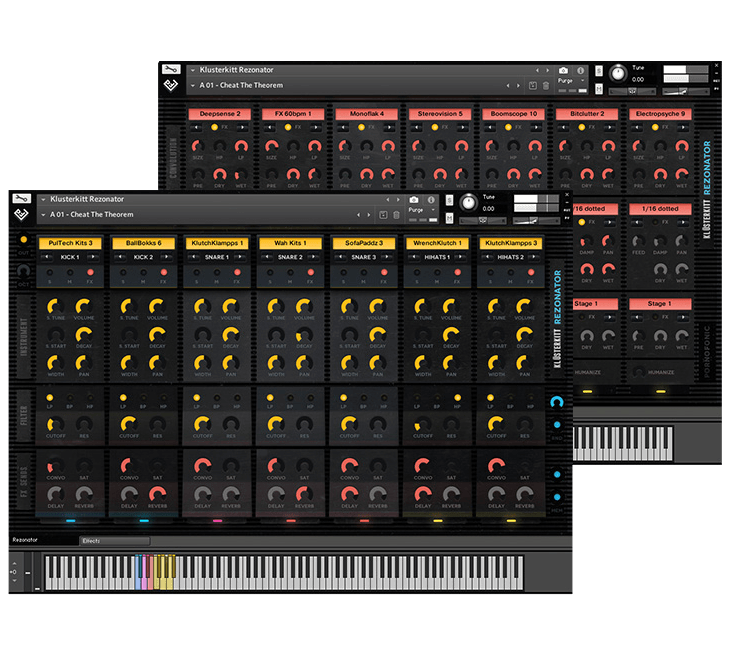
Task: Click the MEM blue dot on the front window right edge
Action: pyautogui.click(x=557, y=497)
